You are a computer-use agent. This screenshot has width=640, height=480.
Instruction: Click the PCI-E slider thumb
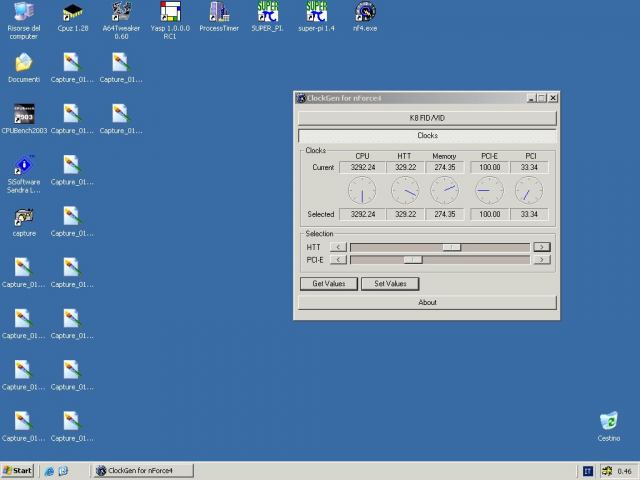[413, 260]
